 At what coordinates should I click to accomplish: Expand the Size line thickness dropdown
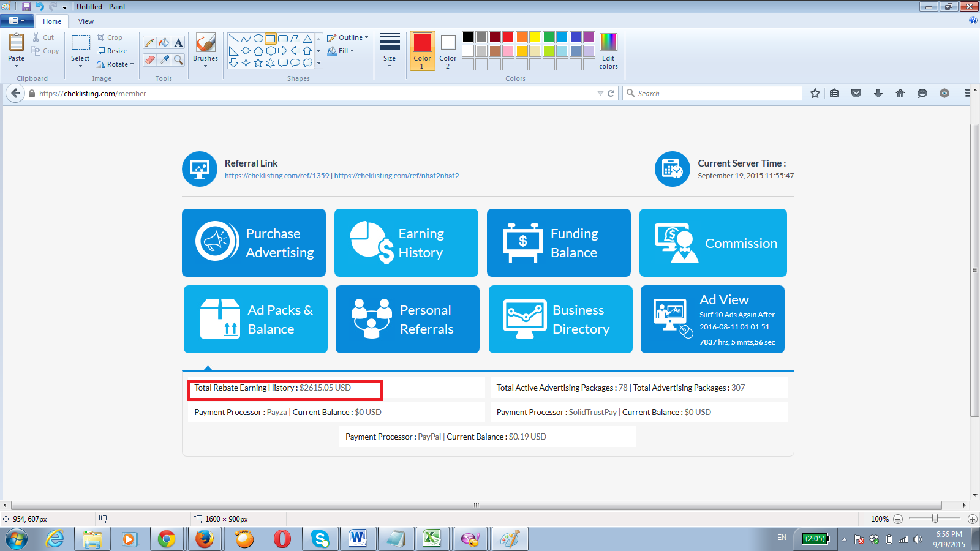click(x=390, y=51)
